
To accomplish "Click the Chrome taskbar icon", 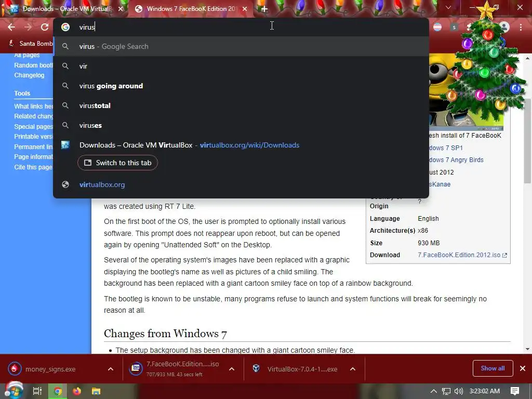I will coord(58,391).
